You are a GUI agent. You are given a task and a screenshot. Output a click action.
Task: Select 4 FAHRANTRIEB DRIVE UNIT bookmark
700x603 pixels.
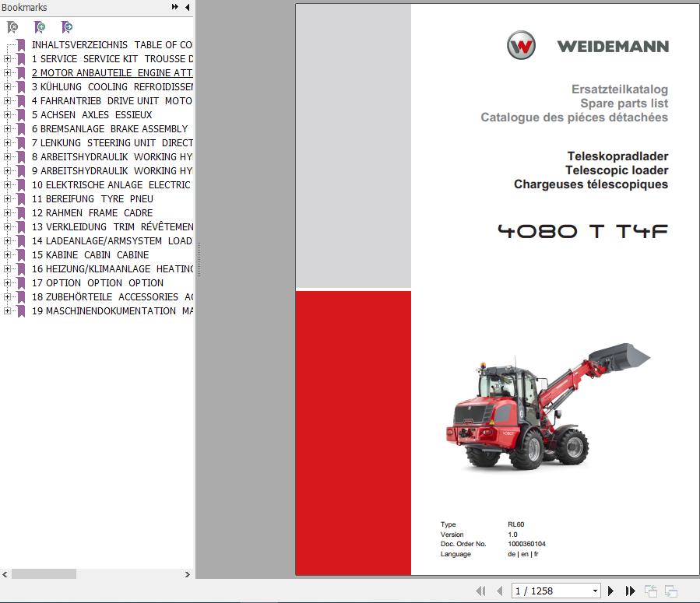[112, 101]
